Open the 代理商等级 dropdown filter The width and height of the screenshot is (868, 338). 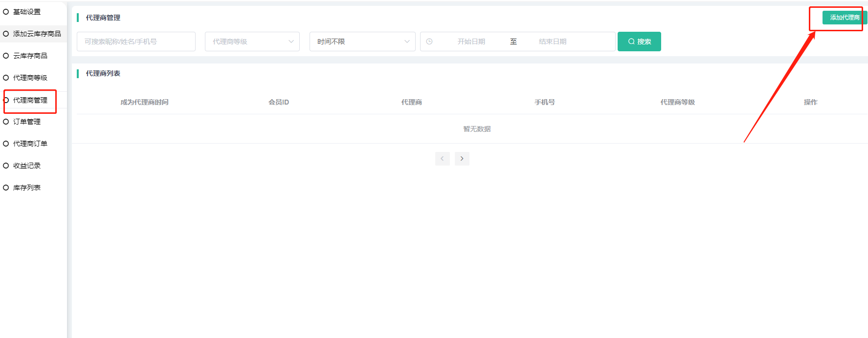pyautogui.click(x=252, y=42)
